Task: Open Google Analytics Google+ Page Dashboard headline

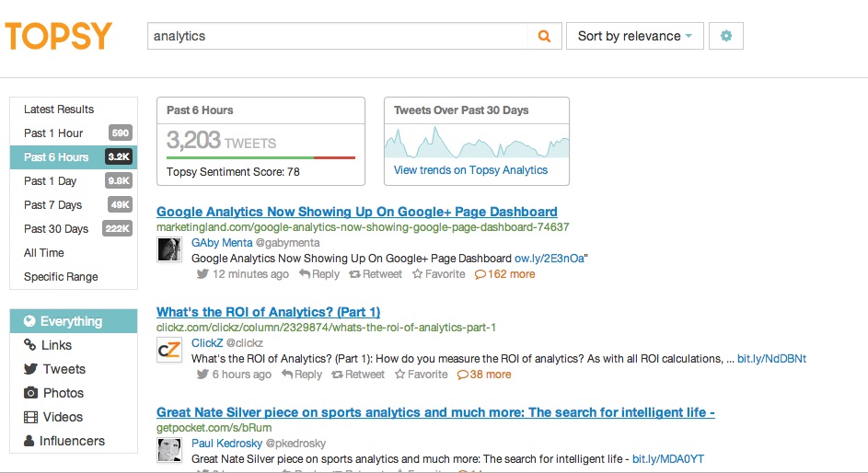Action: 356,212
